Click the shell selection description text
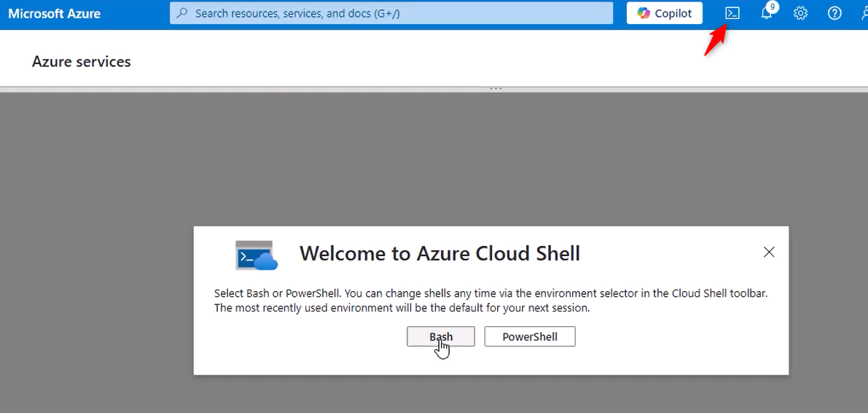The width and height of the screenshot is (868, 413). pyautogui.click(x=491, y=301)
